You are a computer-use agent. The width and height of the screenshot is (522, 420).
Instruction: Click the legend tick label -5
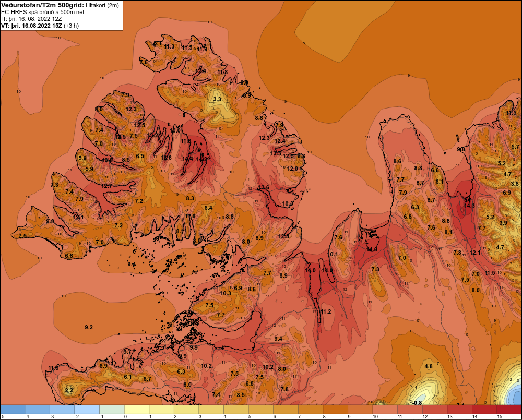coord(2,417)
